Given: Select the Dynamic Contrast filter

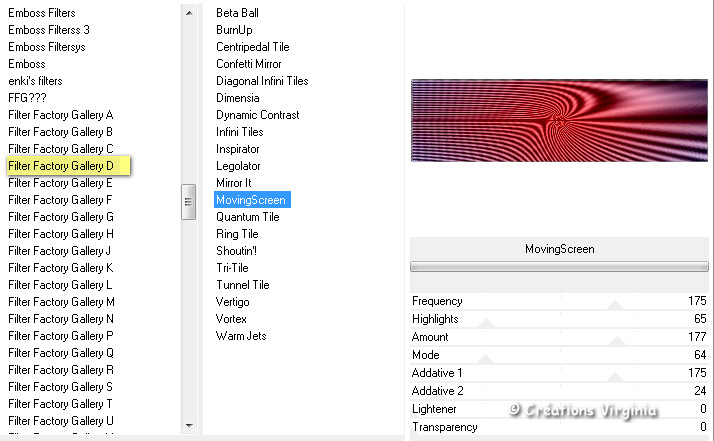Looking at the screenshot, I should [258, 115].
